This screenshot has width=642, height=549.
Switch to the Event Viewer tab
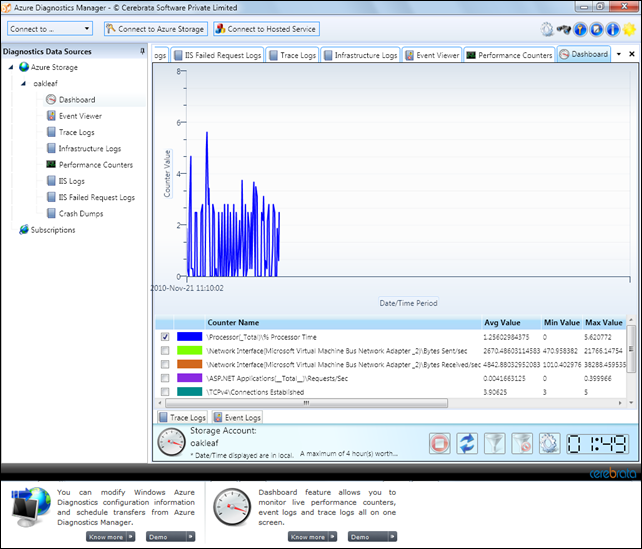point(432,55)
